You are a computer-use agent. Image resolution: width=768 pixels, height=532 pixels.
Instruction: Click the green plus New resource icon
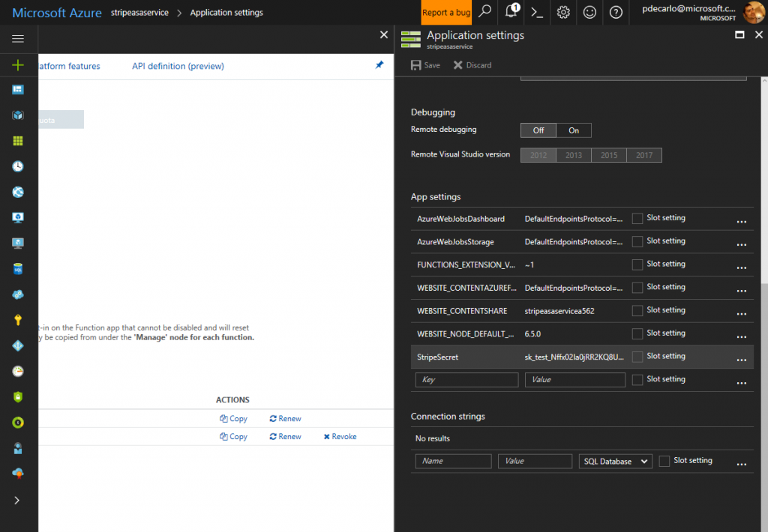(18, 65)
